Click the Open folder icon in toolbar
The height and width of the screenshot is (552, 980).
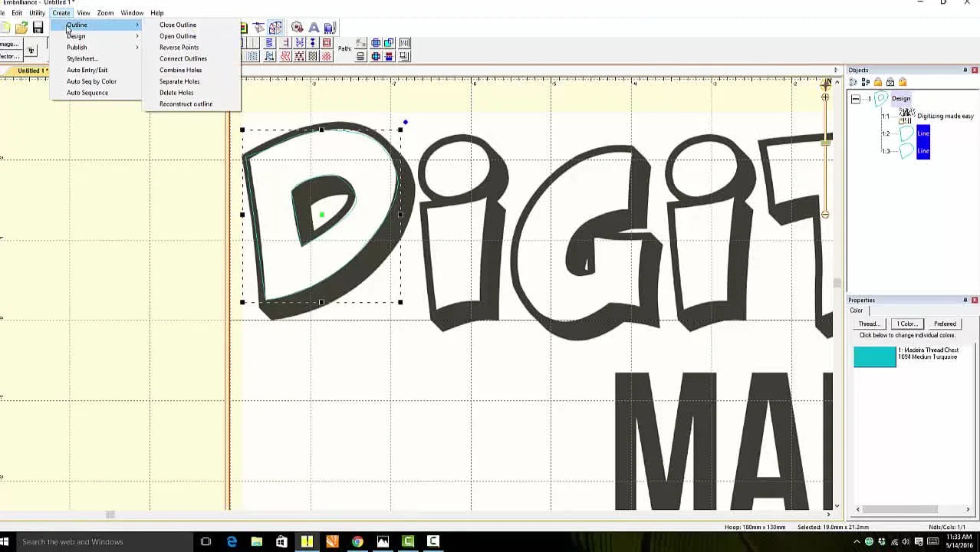[x=21, y=27]
